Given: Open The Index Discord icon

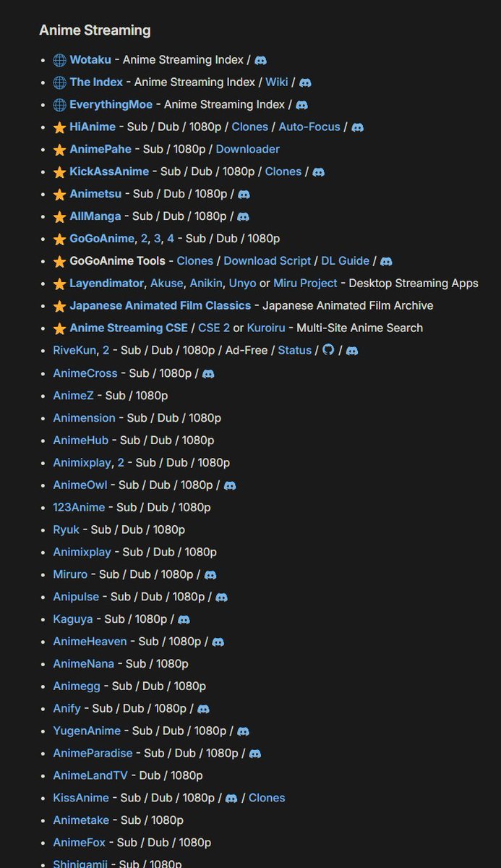Looking at the screenshot, I should pos(305,82).
